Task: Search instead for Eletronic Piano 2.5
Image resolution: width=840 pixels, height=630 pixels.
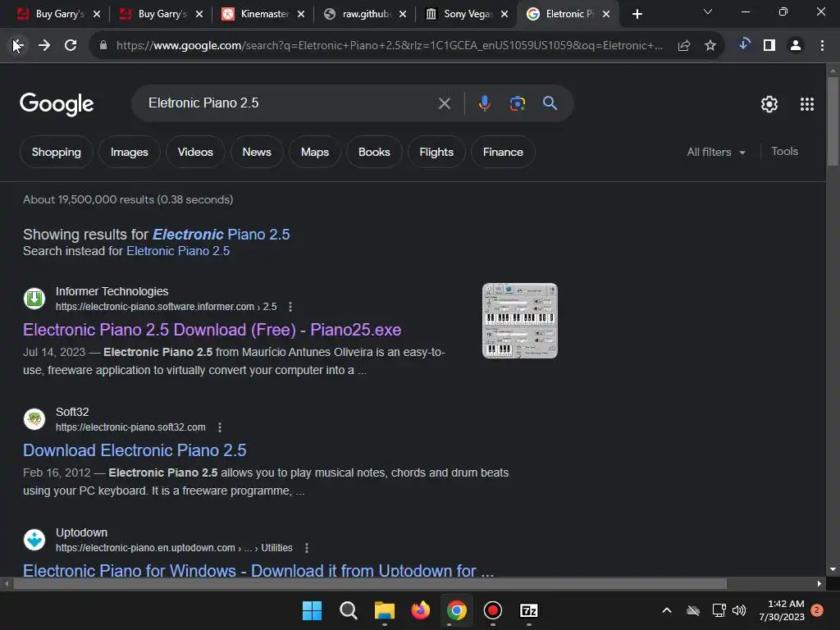Action: pyautogui.click(x=178, y=251)
